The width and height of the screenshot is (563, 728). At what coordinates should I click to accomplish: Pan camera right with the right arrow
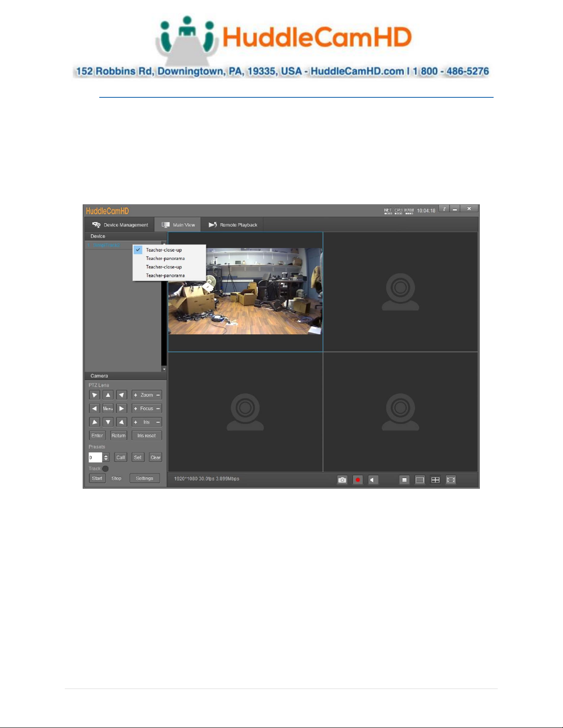click(x=121, y=408)
